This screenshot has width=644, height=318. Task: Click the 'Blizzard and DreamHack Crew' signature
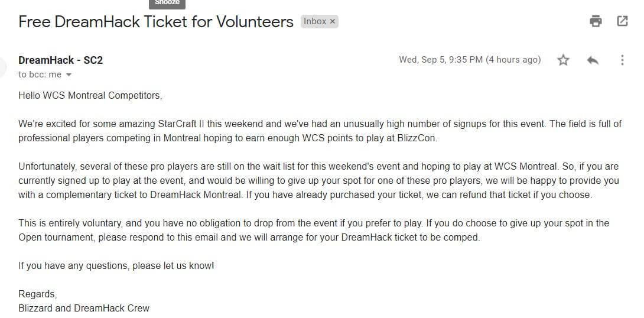tap(84, 308)
